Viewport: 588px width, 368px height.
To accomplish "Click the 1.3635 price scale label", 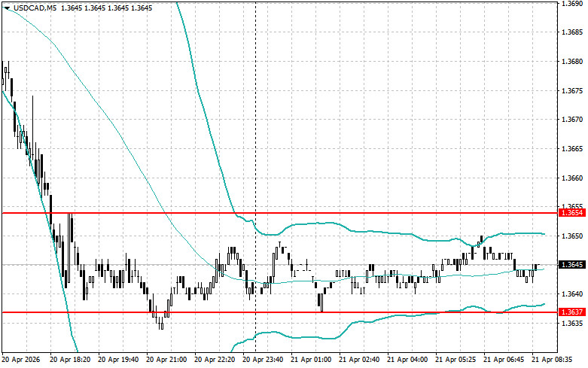I will 572,323.
